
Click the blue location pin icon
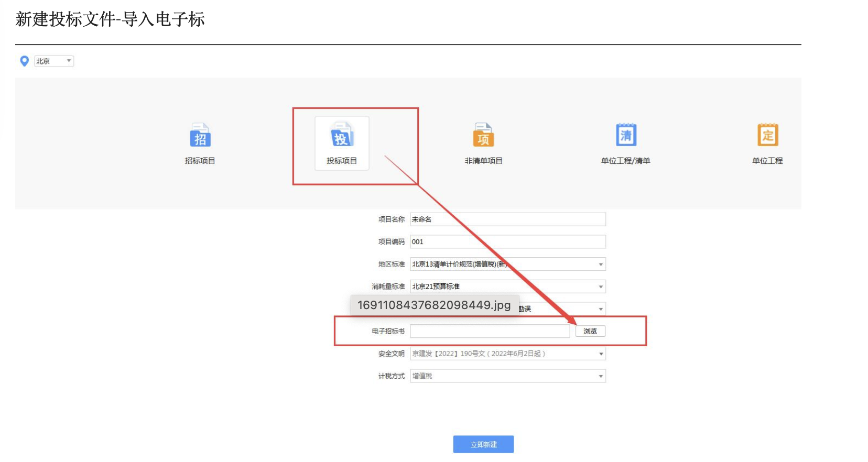click(24, 61)
